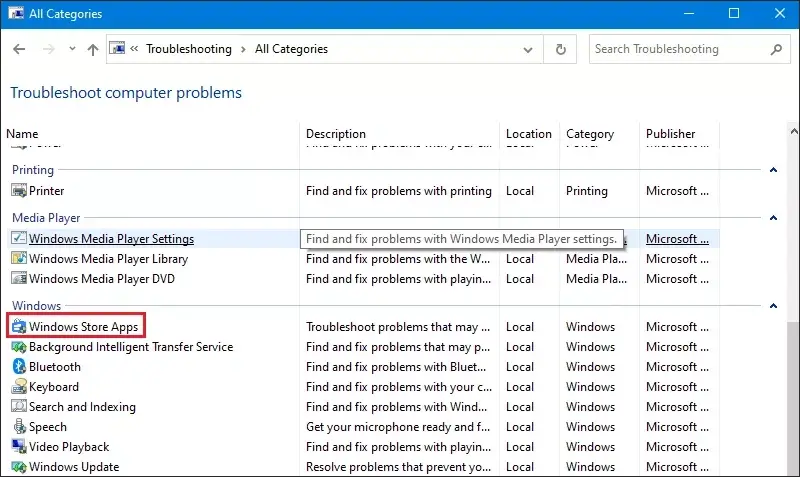Click 'Find and fix problems with printing' description

pos(399,191)
